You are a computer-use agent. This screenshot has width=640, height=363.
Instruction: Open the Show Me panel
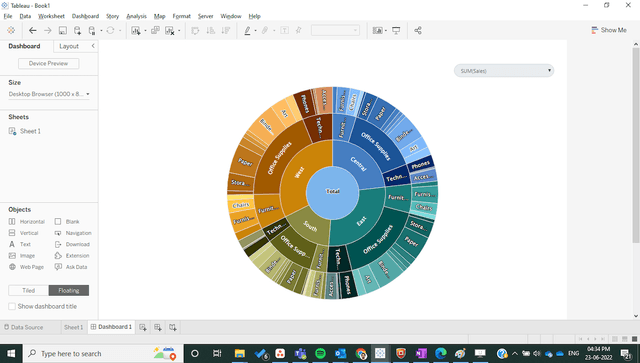pyautogui.click(x=609, y=30)
